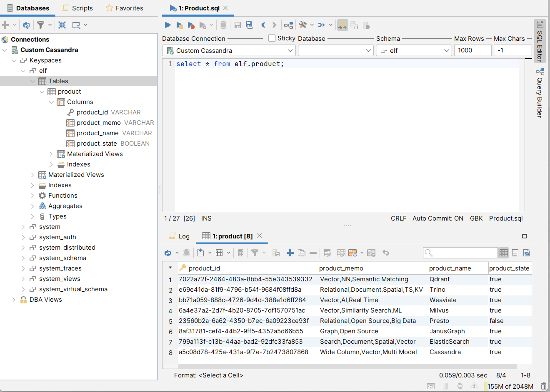Click the result grid filter funnel

tap(255, 253)
